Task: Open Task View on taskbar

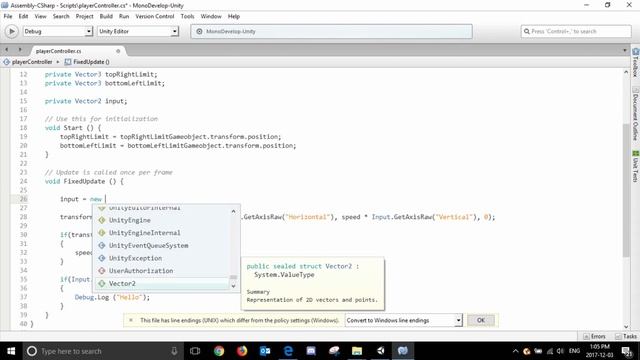Action: [195, 351]
